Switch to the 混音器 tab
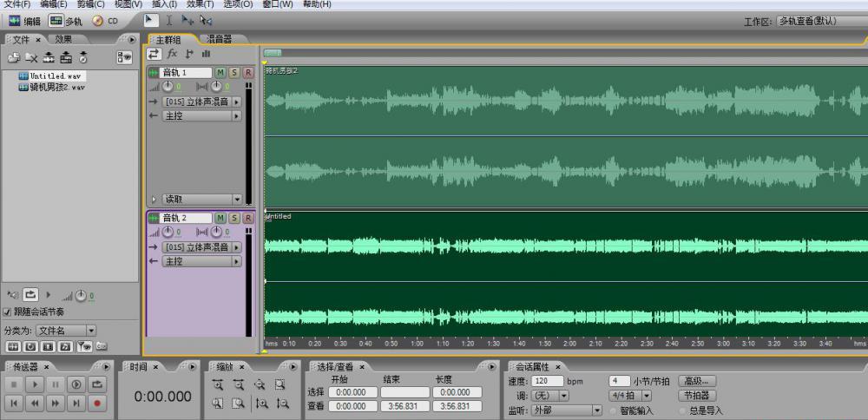The width and height of the screenshot is (868, 420). (220, 39)
